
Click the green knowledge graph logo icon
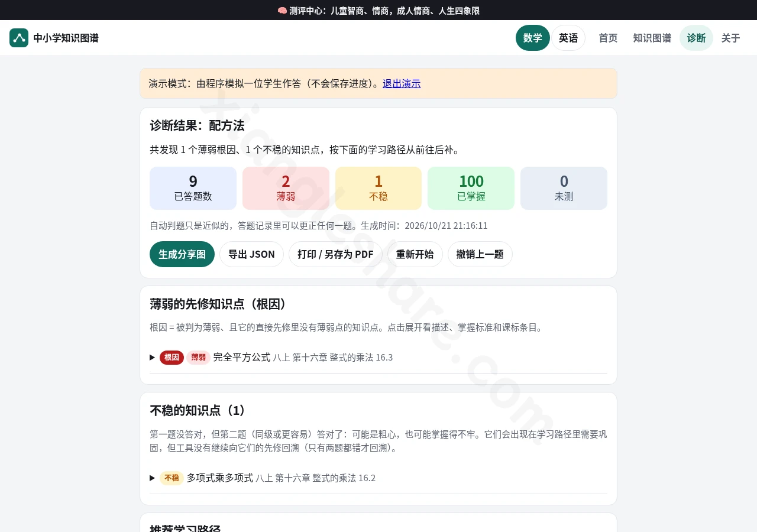19,38
